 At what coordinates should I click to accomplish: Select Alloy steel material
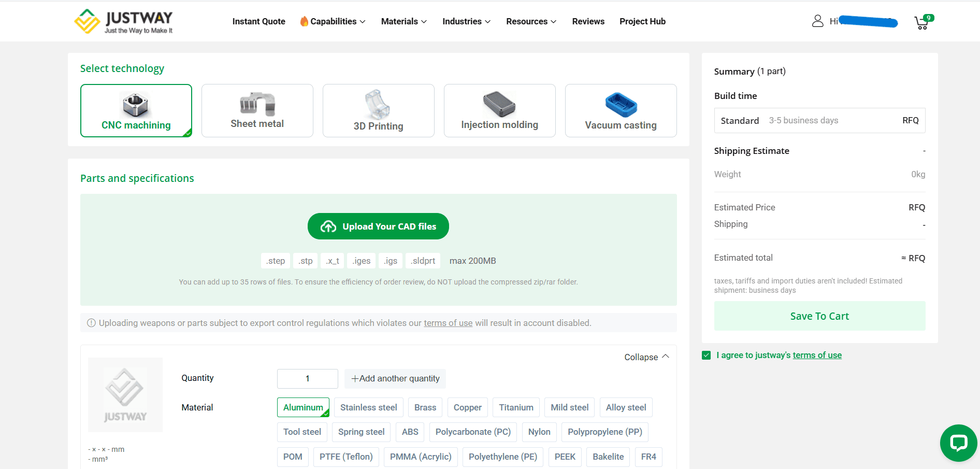point(626,407)
